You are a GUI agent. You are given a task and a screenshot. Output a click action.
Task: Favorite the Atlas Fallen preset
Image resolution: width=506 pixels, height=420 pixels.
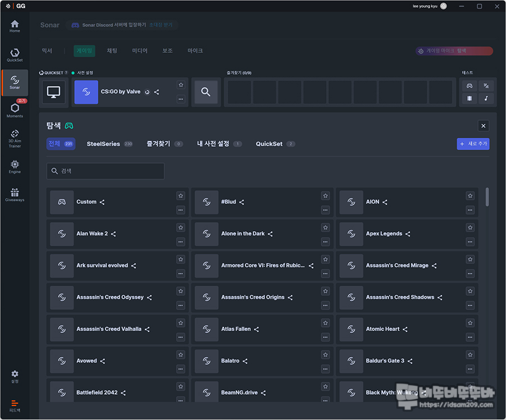[x=326, y=323]
